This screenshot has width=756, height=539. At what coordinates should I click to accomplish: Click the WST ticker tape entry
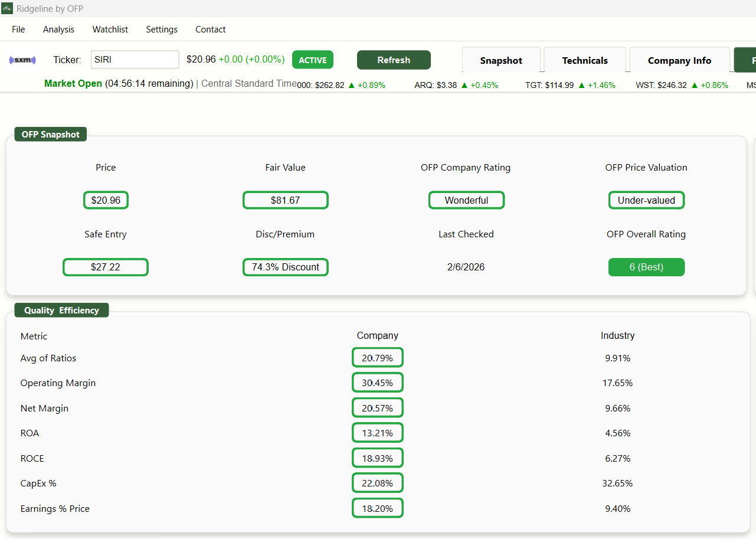pyautogui.click(x=682, y=85)
